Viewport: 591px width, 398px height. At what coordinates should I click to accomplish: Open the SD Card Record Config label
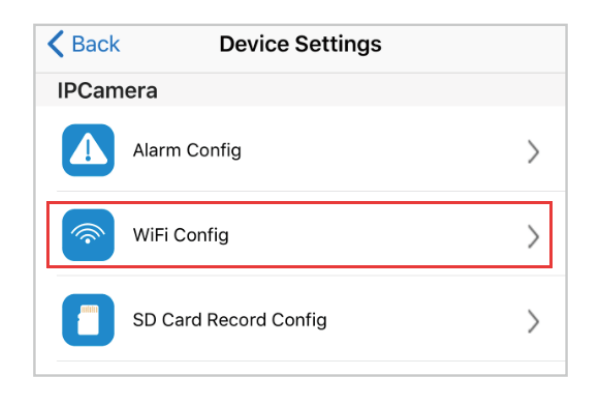pyautogui.click(x=230, y=320)
